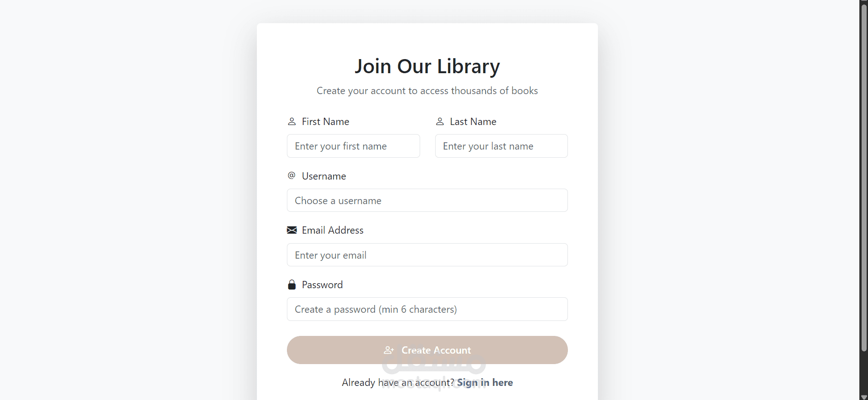
Task: Click the page's vertical scrollbar thumb
Action: tap(864, 177)
